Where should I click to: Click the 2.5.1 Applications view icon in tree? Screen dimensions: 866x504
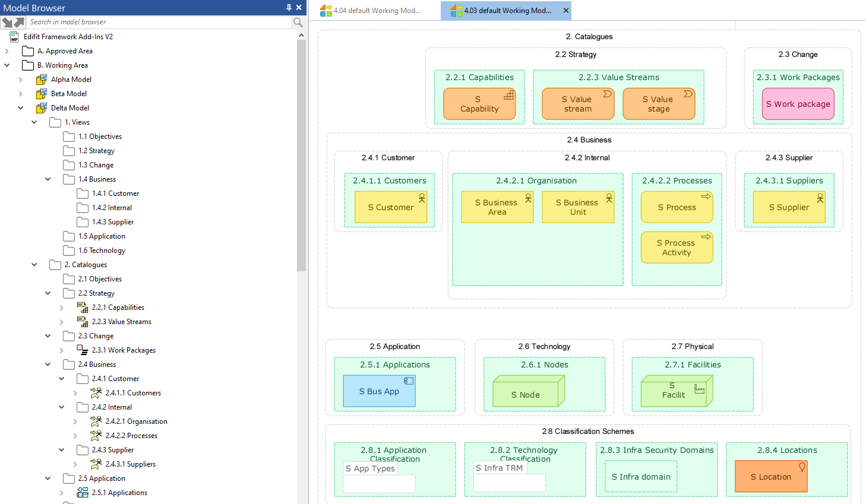tap(83, 493)
